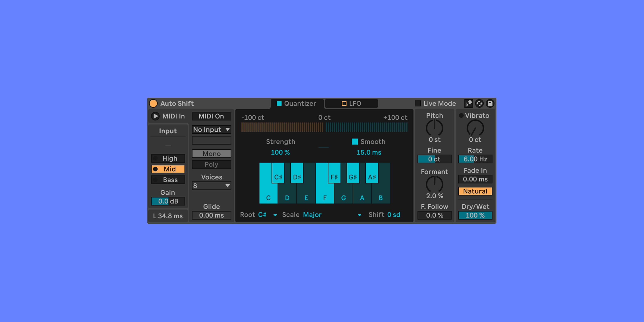Click the flat/sharp notation icon
Viewport: 644px width, 322px height.
pyautogui.click(x=469, y=103)
